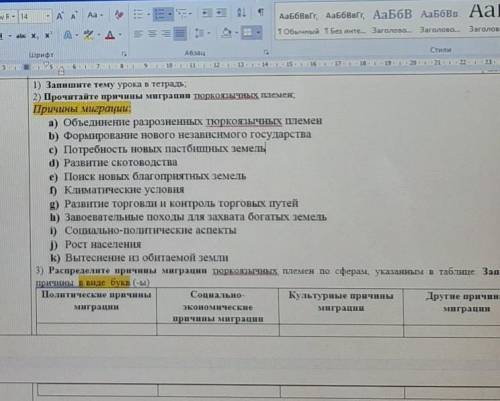This screenshot has width=500, height=401.
Task: Click the Text Effects glowing A icon
Action: tap(68, 35)
